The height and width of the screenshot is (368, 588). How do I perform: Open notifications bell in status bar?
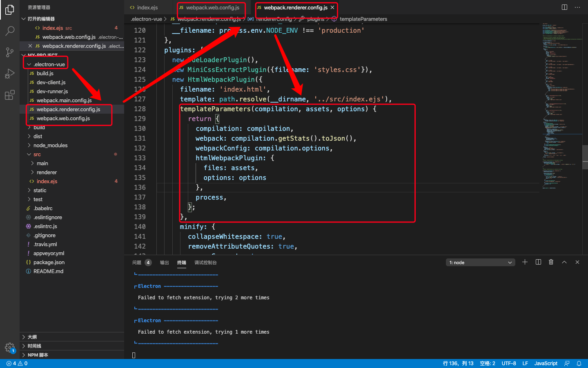click(579, 364)
